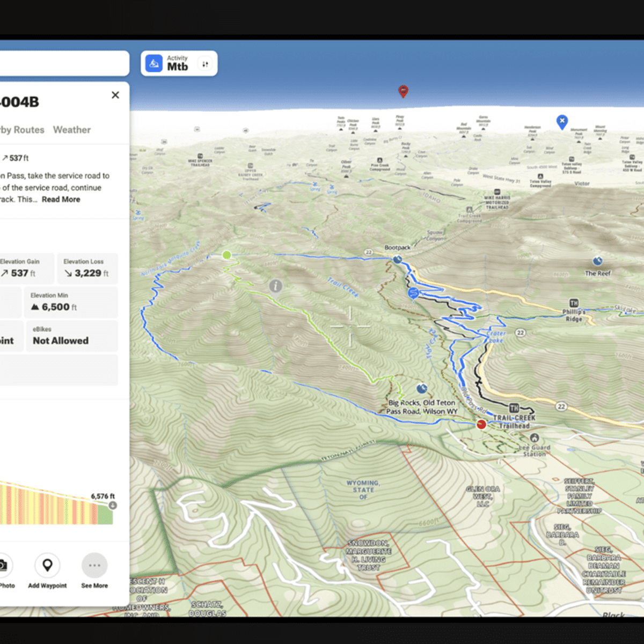Click the Bootpack blue marker
The height and width of the screenshot is (644, 644).
pos(398,259)
